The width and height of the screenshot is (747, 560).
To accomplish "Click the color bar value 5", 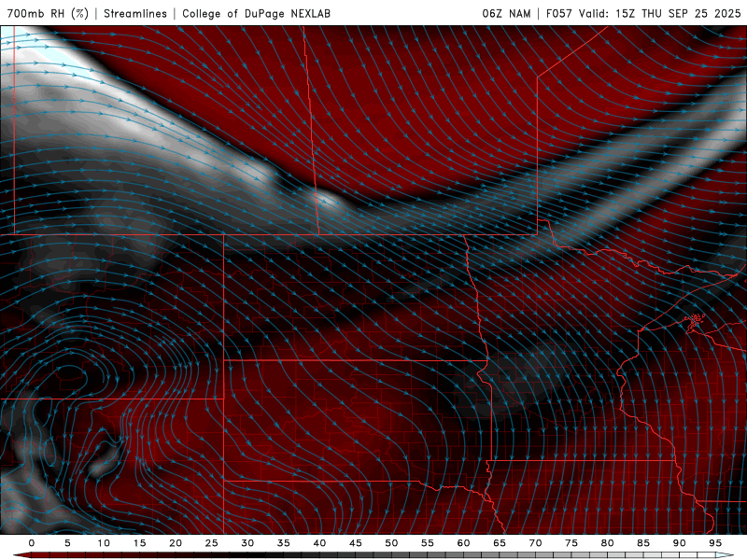I will pos(67,543).
